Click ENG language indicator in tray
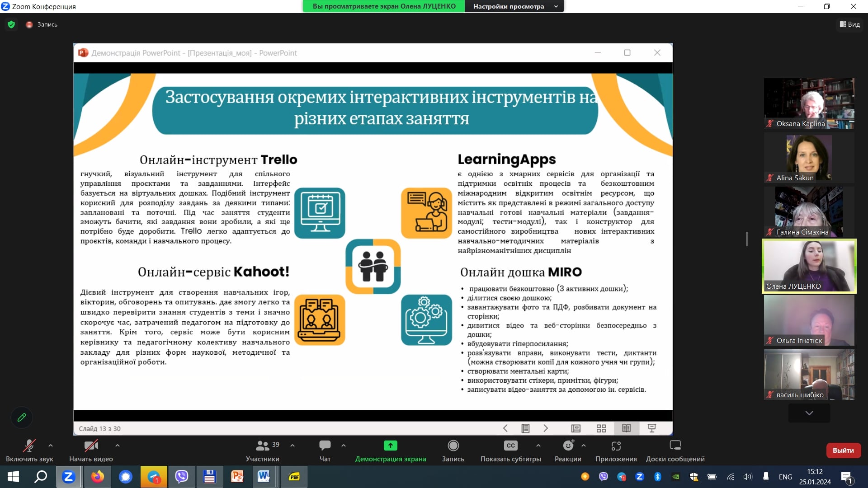 (x=785, y=477)
